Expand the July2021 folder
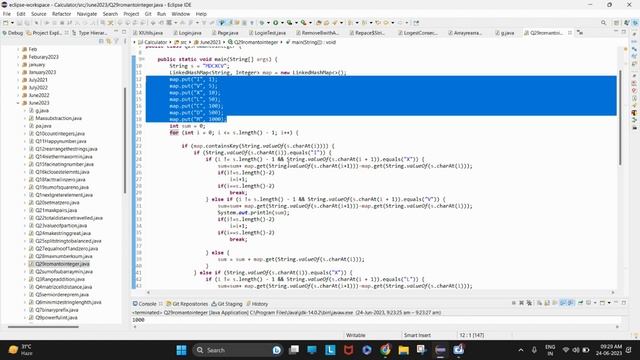The width and height of the screenshot is (640, 360). tap(18, 80)
